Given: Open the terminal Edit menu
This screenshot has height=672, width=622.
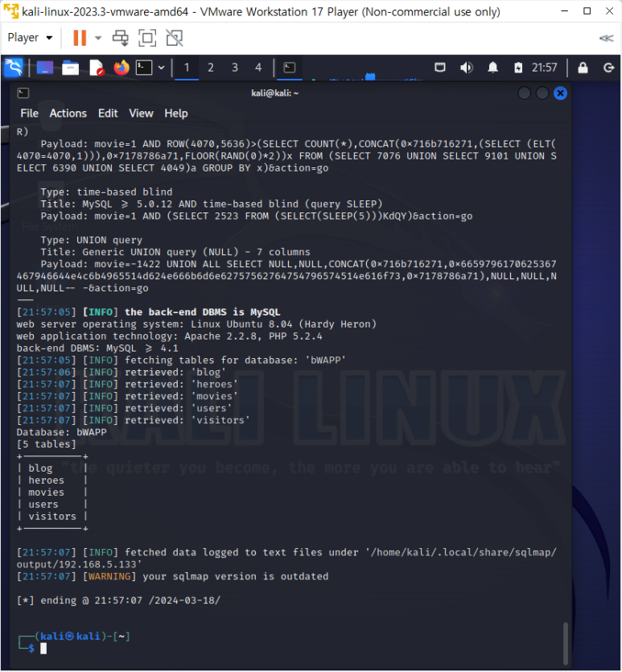Looking at the screenshot, I should [x=108, y=113].
